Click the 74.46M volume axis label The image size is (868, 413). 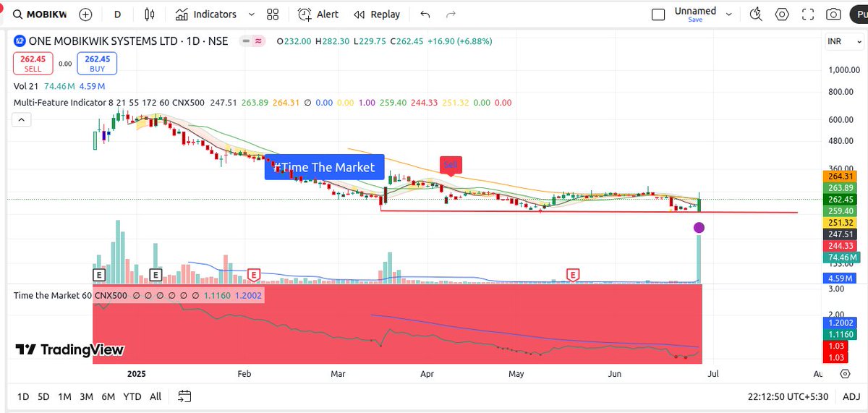coord(841,257)
